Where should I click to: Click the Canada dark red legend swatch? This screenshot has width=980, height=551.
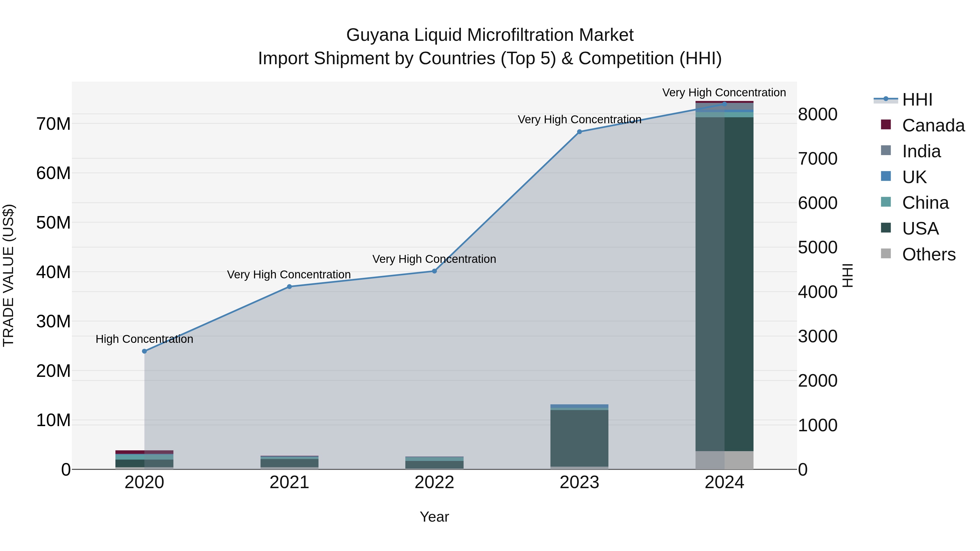point(886,124)
